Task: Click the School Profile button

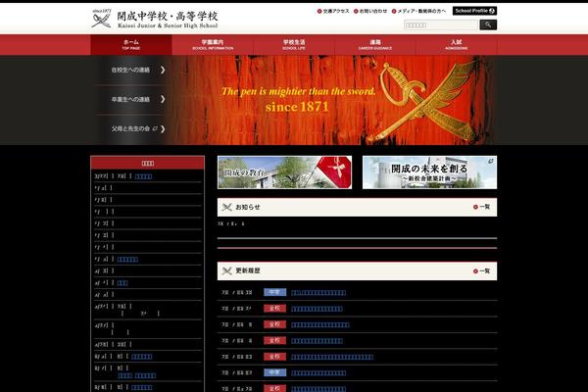Action: pos(474,11)
